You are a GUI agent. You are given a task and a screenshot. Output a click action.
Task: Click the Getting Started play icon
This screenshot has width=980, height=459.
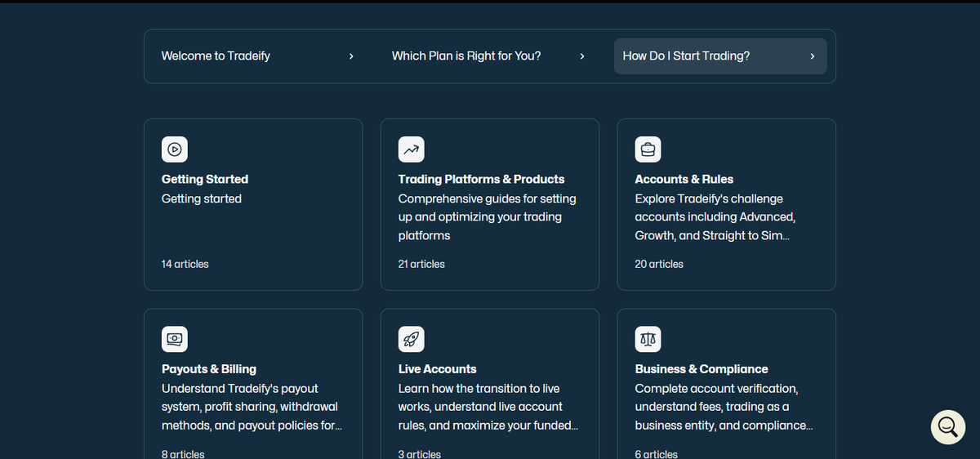(175, 149)
